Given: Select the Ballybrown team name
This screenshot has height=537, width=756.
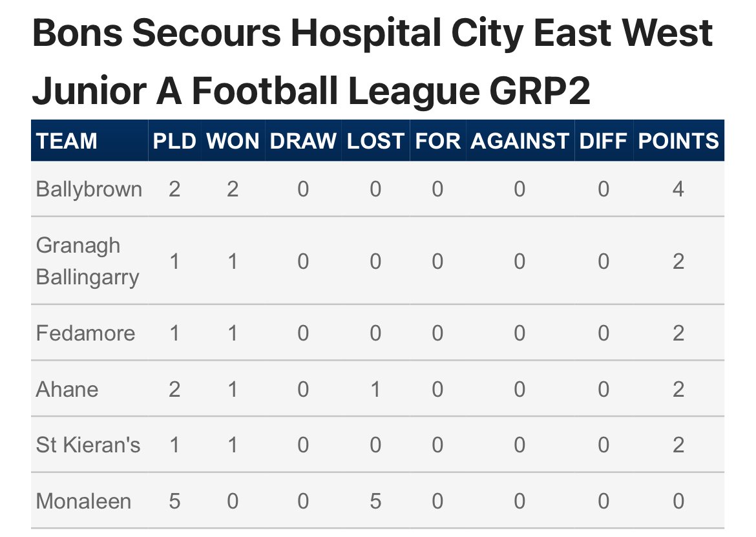Looking at the screenshot, I should pos(89,189).
